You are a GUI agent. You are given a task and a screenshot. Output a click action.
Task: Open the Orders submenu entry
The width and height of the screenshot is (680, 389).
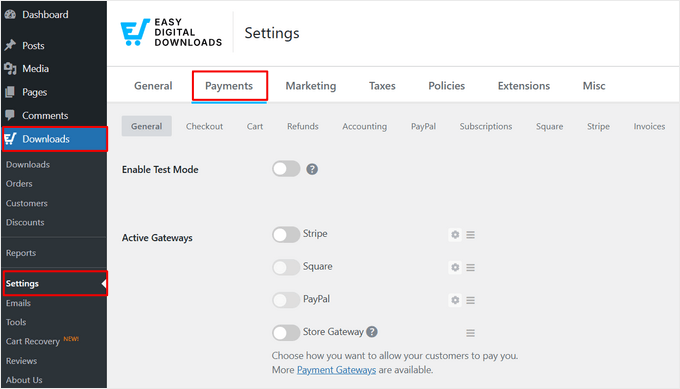click(x=19, y=183)
